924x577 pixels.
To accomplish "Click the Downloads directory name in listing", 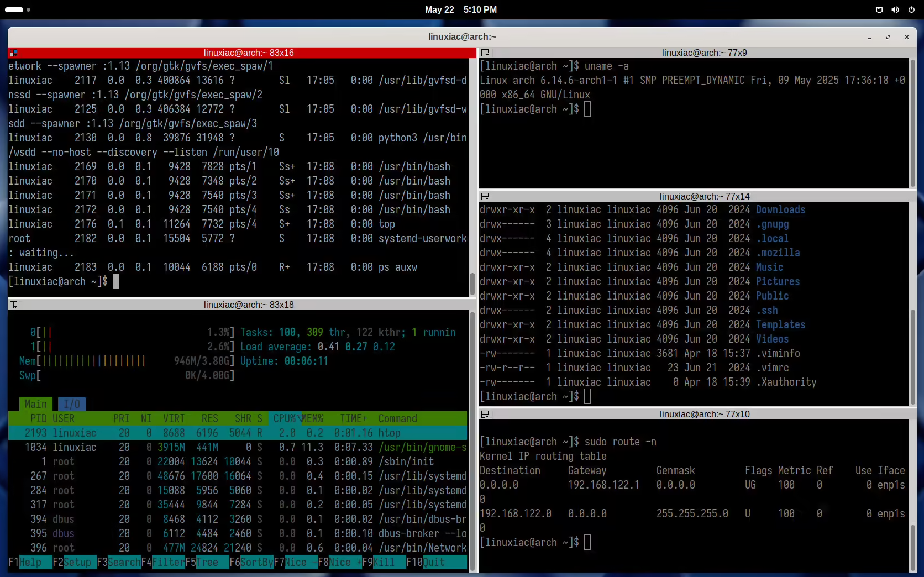I will 780,209.
